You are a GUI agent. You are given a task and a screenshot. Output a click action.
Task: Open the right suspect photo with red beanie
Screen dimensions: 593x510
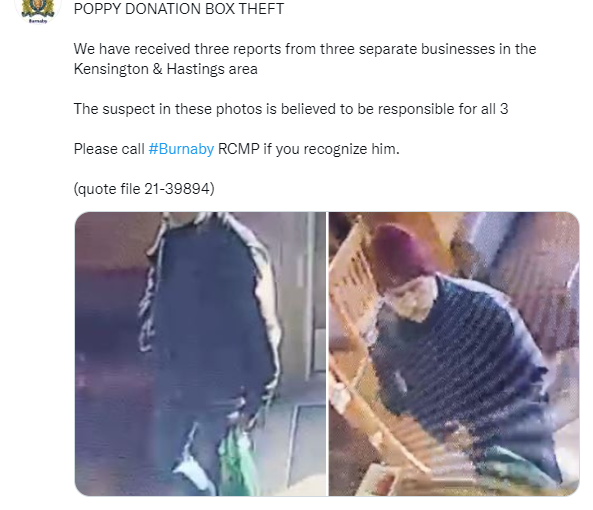click(454, 354)
